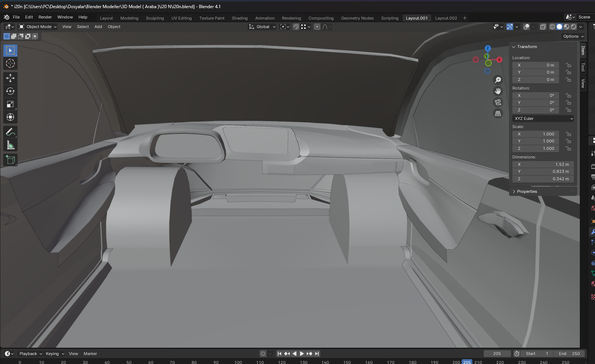Screen dimensions: 595x364
Task: Lock the Scale Y value
Action: point(568,141)
